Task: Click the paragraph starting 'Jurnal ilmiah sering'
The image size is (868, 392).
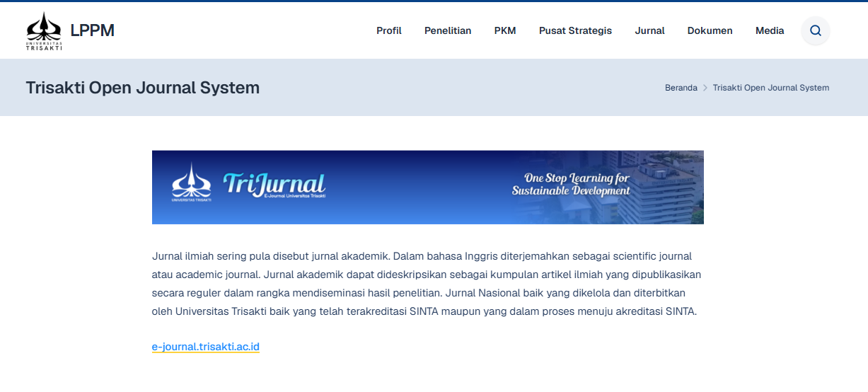Action: click(x=427, y=284)
